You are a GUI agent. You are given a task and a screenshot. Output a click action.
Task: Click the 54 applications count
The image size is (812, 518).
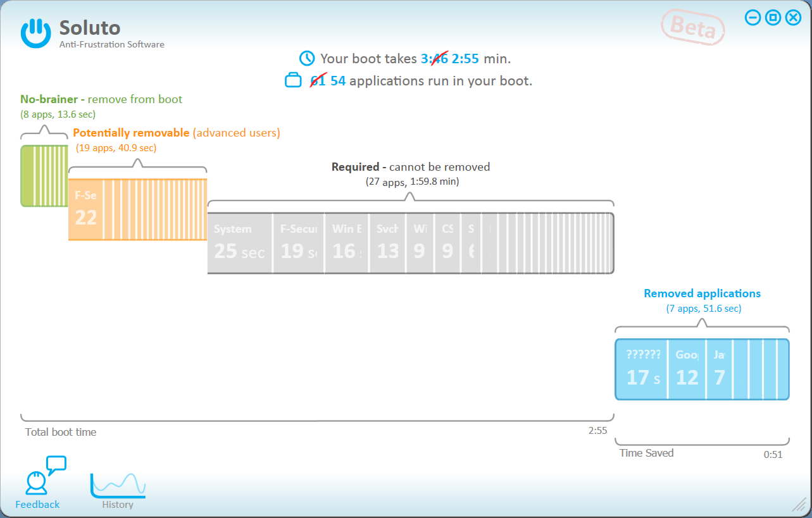tap(338, 81)
